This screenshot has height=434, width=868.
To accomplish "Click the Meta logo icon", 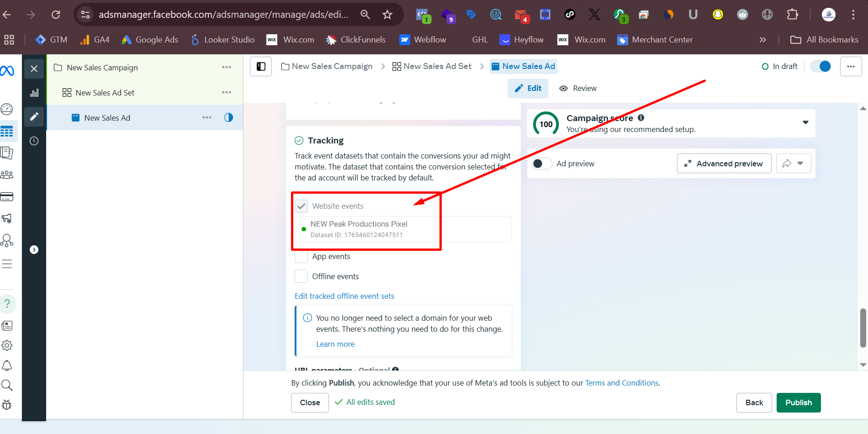I will pyautogui.click(x=7, y=70).
